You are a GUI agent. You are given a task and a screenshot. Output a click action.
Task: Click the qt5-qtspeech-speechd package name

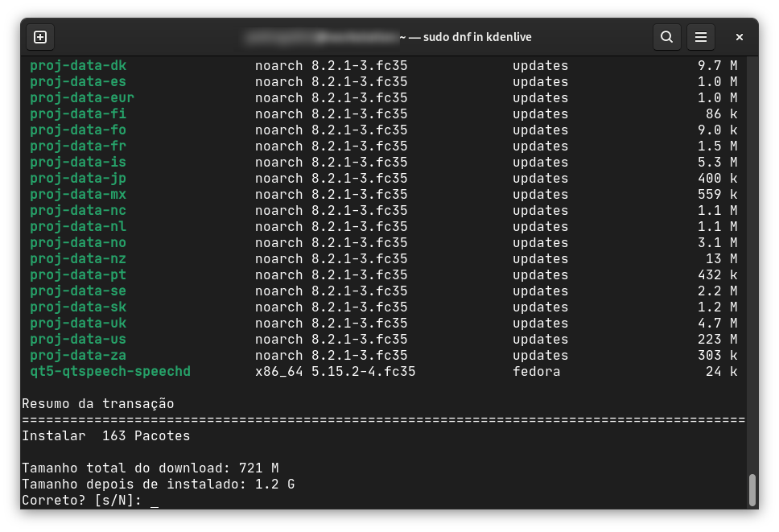tap(110, 372)
